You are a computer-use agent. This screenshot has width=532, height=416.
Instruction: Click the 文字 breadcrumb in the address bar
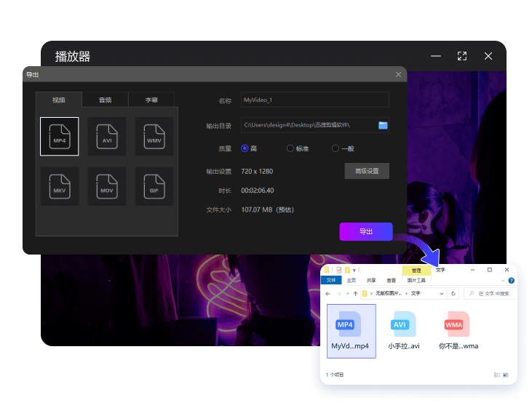(x=416, y=293)
